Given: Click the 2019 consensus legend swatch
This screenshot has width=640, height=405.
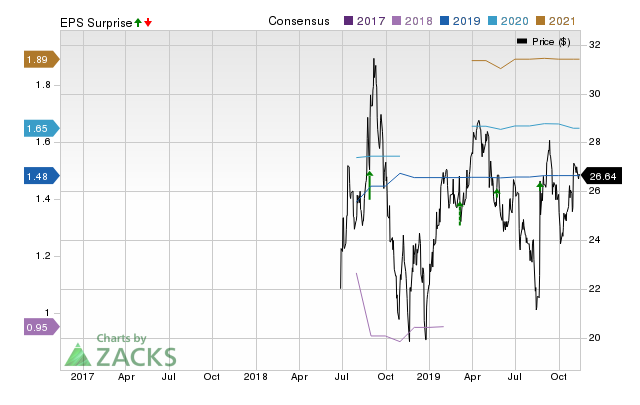Looking at the screenshot, I should (x=444, y=21).
